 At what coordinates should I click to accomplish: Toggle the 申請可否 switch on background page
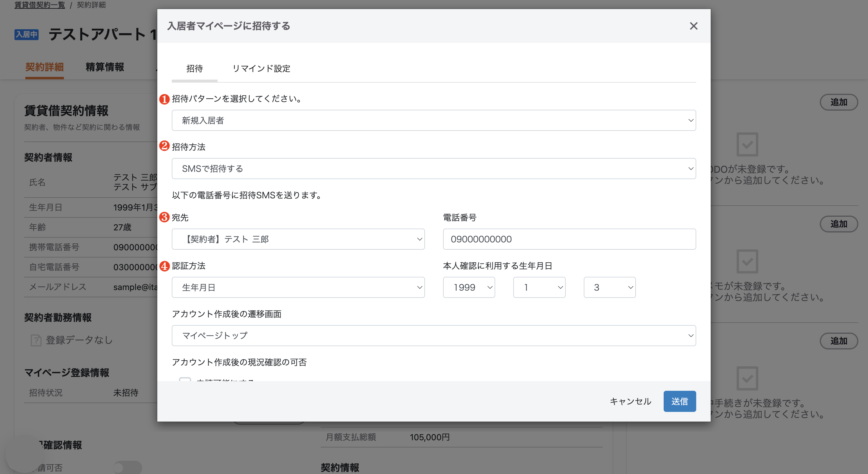coord(127,468)
